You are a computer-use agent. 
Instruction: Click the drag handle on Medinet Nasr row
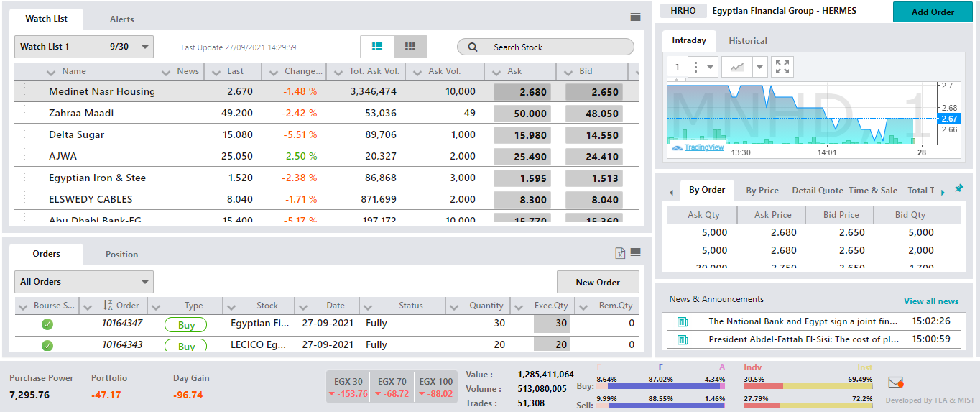(x=23, y=91)
